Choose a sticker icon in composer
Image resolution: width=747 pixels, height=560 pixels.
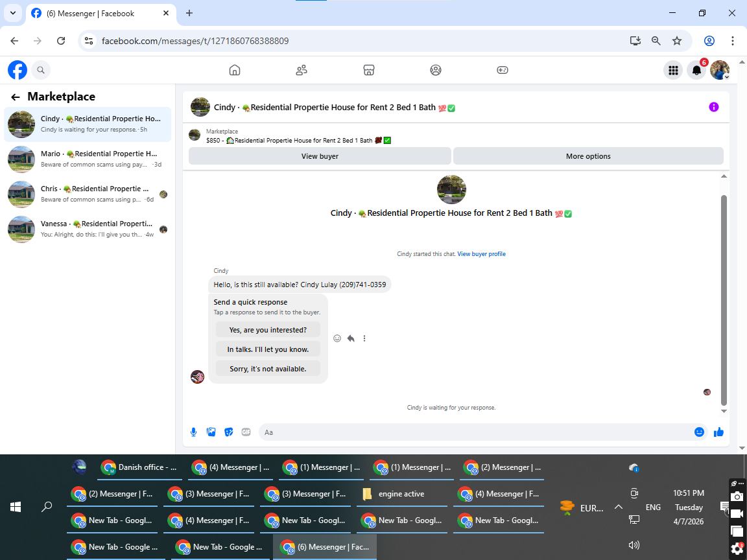(229, 432)
